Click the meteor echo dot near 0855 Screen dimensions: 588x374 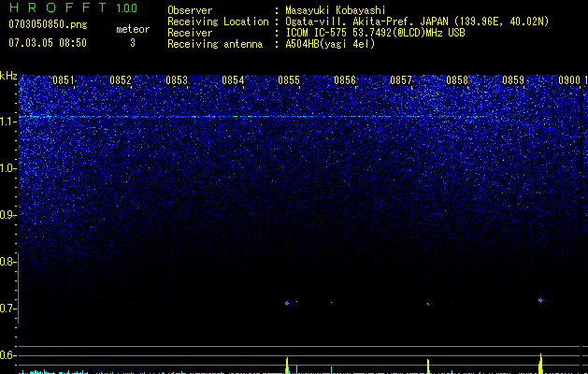[x=287, y=303]
